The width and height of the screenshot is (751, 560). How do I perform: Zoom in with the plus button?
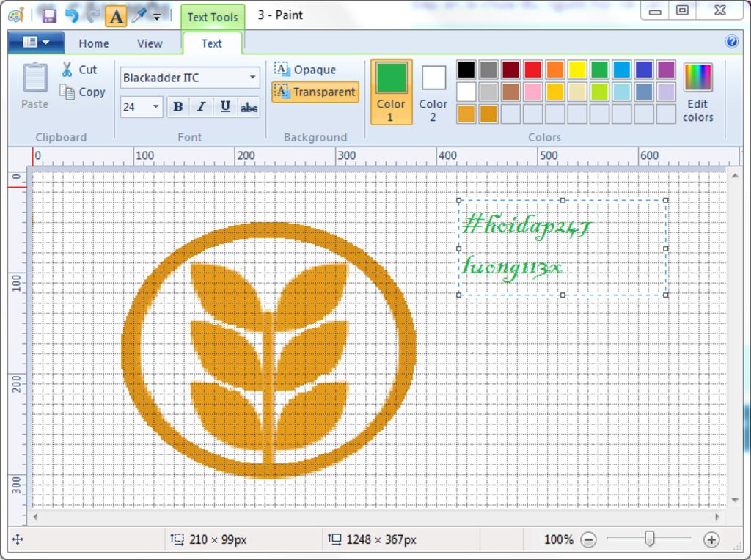[x=711, y=540]
